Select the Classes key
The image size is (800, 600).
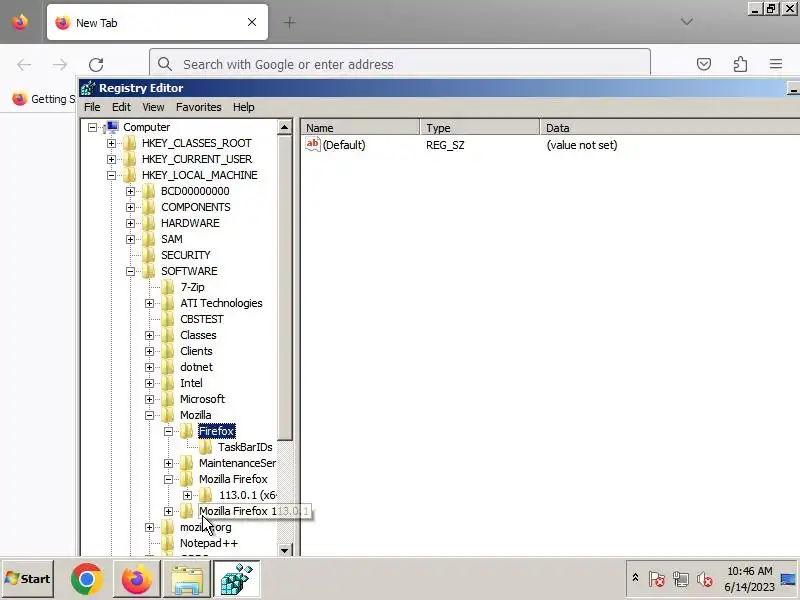pos(198,335)
